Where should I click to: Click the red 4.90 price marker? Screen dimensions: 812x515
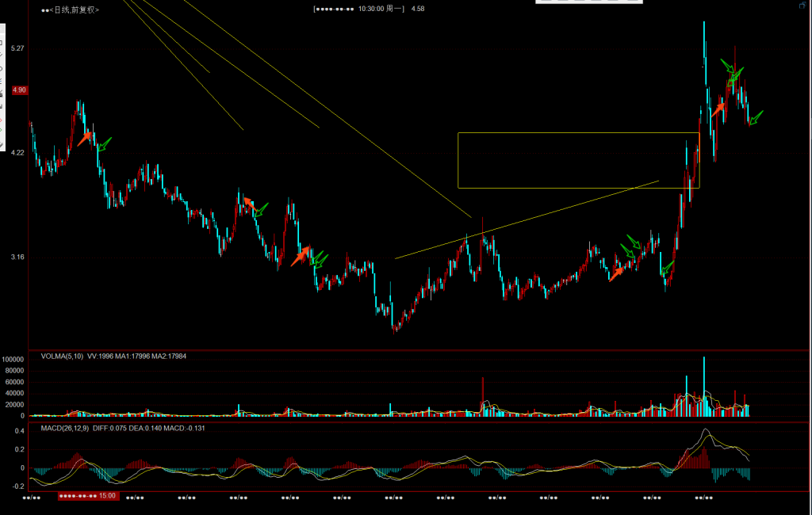(x=18, y=90)
